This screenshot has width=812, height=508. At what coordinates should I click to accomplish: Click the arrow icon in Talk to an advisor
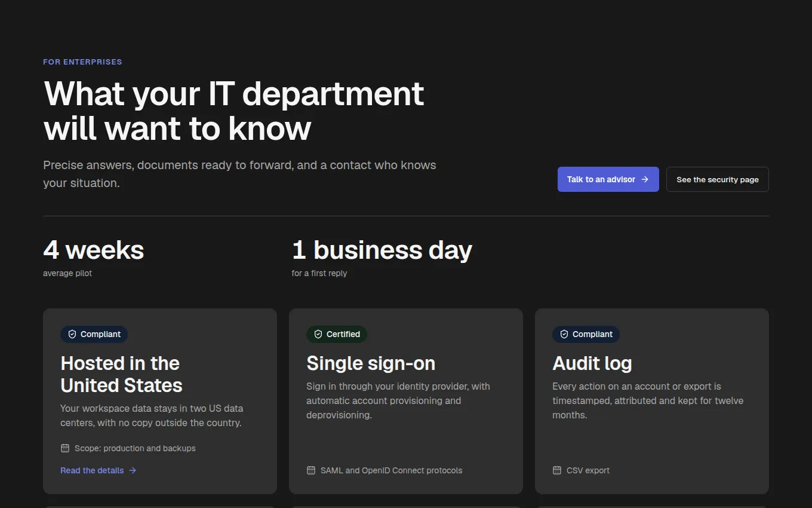click(645, 179)
